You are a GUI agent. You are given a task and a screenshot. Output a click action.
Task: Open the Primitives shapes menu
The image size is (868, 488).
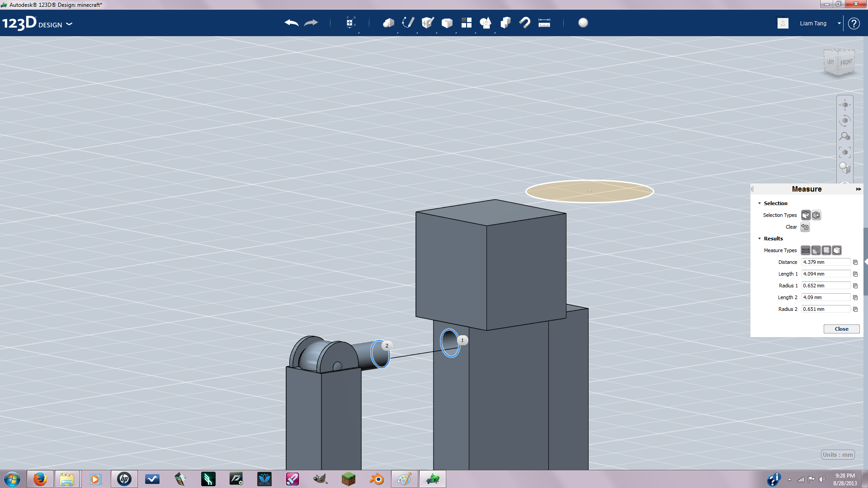388,23
